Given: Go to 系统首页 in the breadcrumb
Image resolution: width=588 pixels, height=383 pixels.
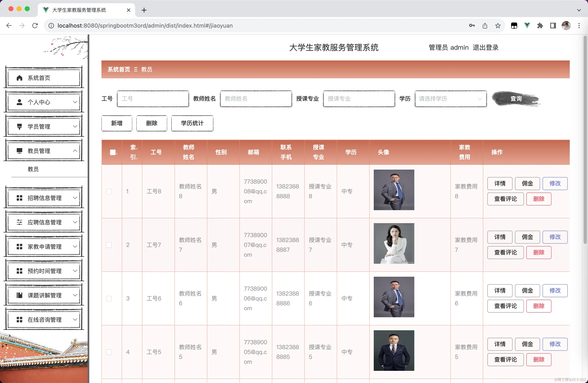Looking at the screenshot, I should [119, 69].
